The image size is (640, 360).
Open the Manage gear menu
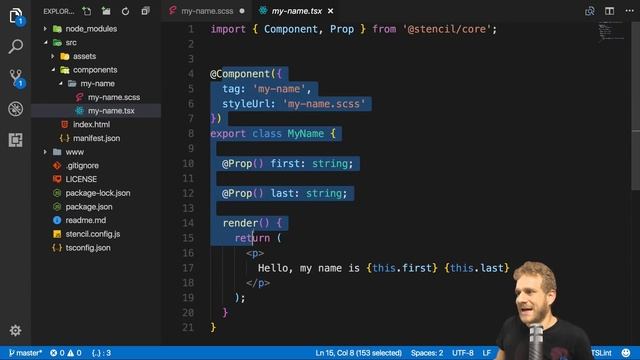click(16, 330)
